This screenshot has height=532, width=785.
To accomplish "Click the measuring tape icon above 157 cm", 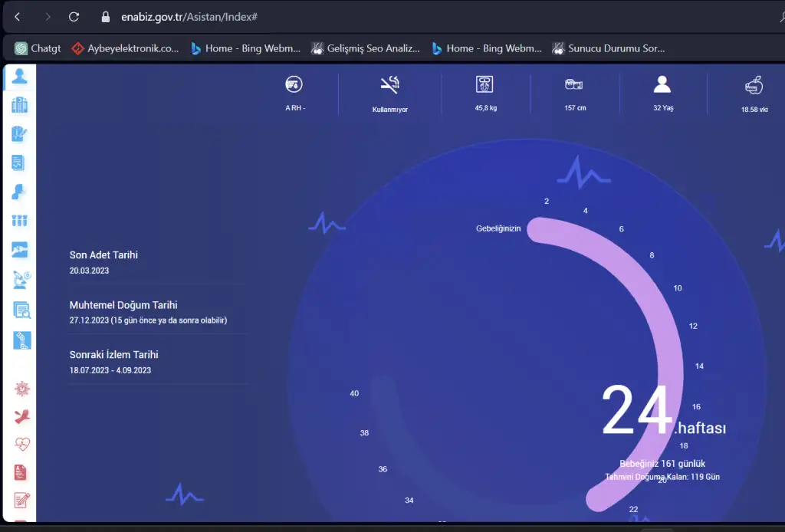I will (573, 84).
